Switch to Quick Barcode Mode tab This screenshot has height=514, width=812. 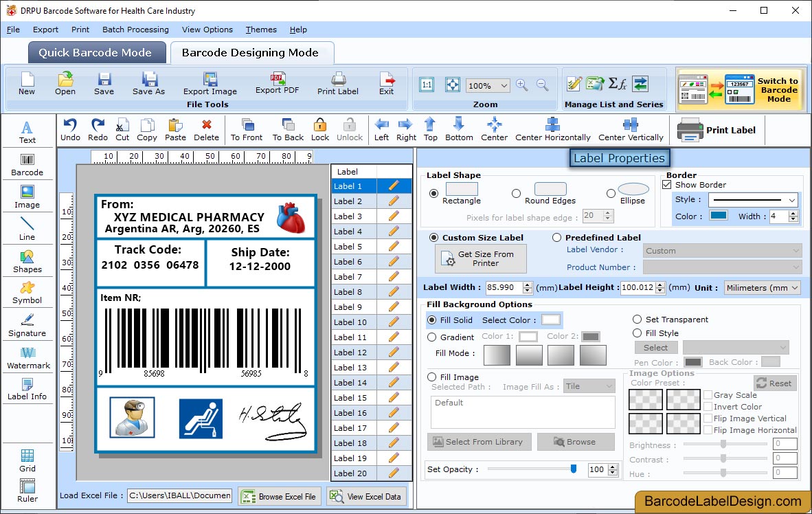96,52
